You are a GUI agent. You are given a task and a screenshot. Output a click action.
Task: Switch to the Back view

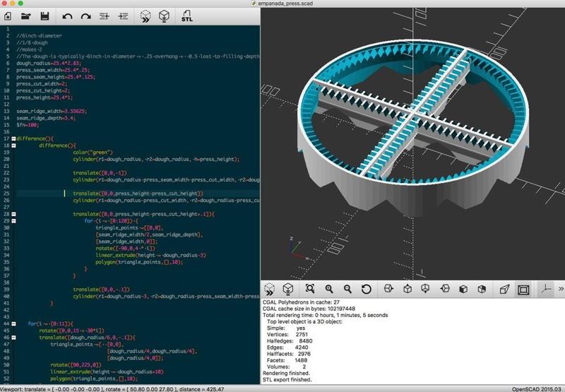coord(482,289)
